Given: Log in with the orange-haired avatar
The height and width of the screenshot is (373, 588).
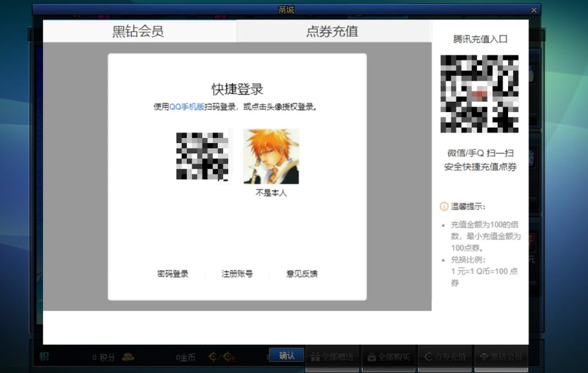Looking at the screenshot, I should tap(271, 156).
